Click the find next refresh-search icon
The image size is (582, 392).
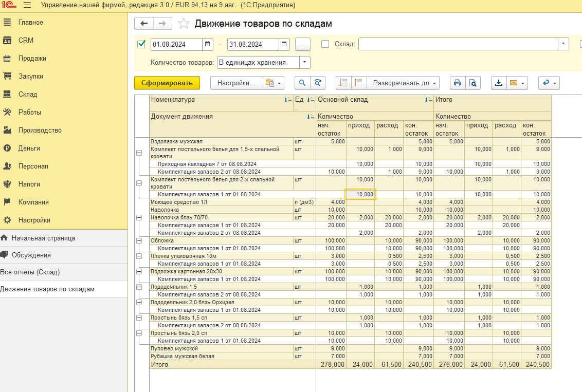[318, 83]
